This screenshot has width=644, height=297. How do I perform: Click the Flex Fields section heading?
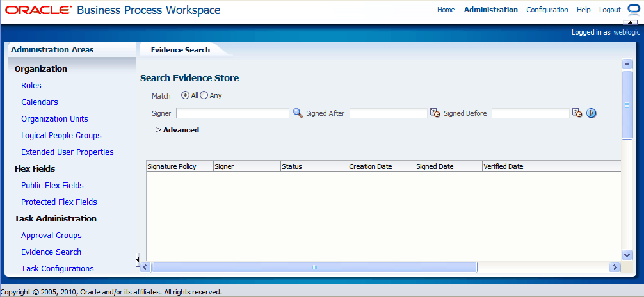(x=35, y=169)
